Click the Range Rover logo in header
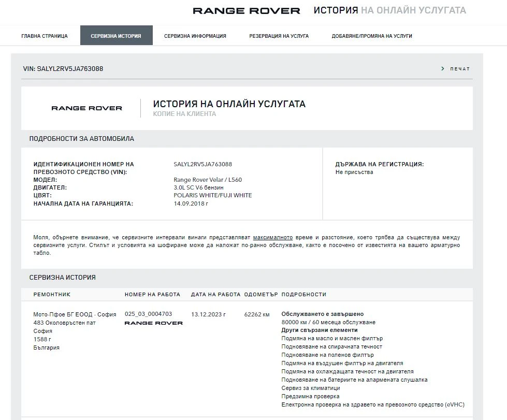Viewport: 507px width, 420px height. 246,11
